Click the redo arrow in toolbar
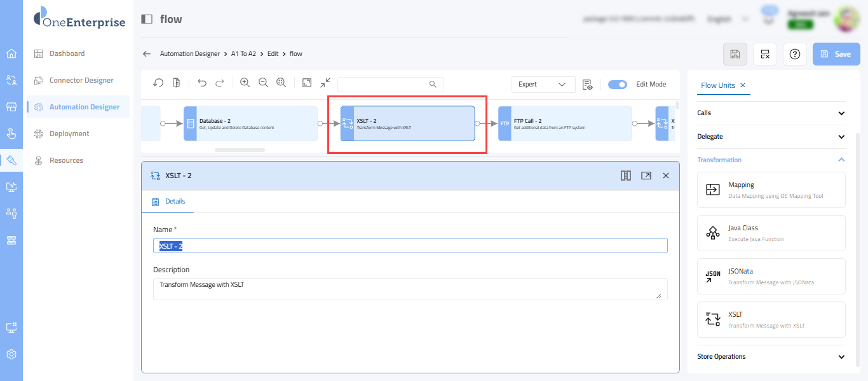 click(220, 83)
